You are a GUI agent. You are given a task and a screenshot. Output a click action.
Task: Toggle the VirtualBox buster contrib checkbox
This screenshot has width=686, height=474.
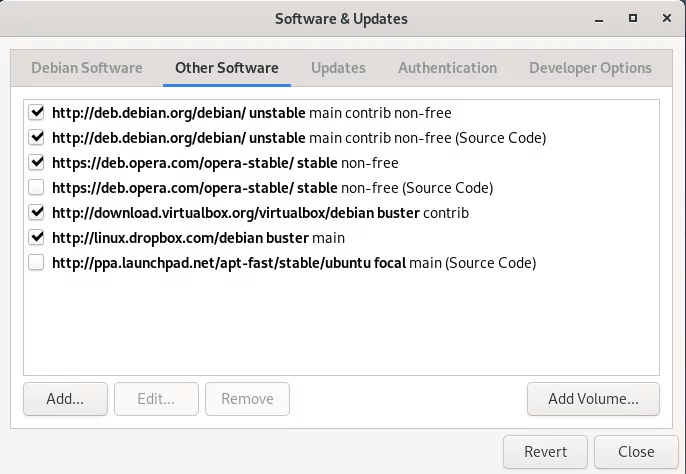36,212
